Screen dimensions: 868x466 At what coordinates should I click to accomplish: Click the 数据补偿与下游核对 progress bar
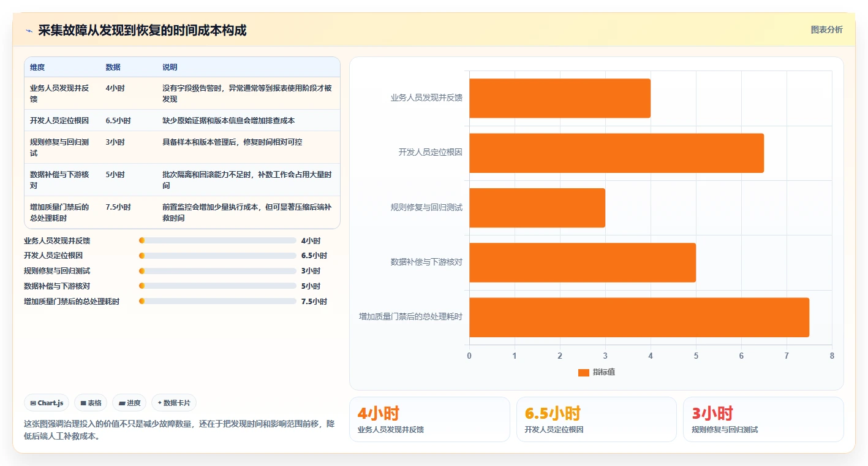217,286
